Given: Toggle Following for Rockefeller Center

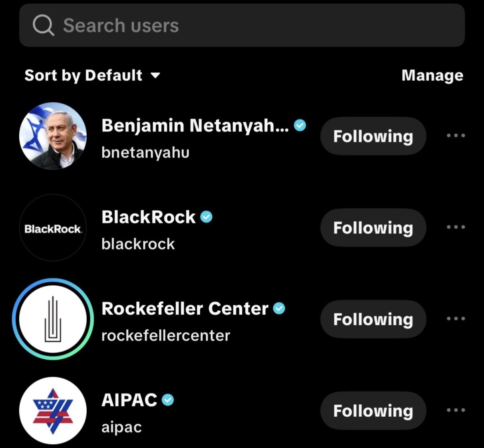Looking at the screenshot, I should pyautogui.click(x=373, y=319).
